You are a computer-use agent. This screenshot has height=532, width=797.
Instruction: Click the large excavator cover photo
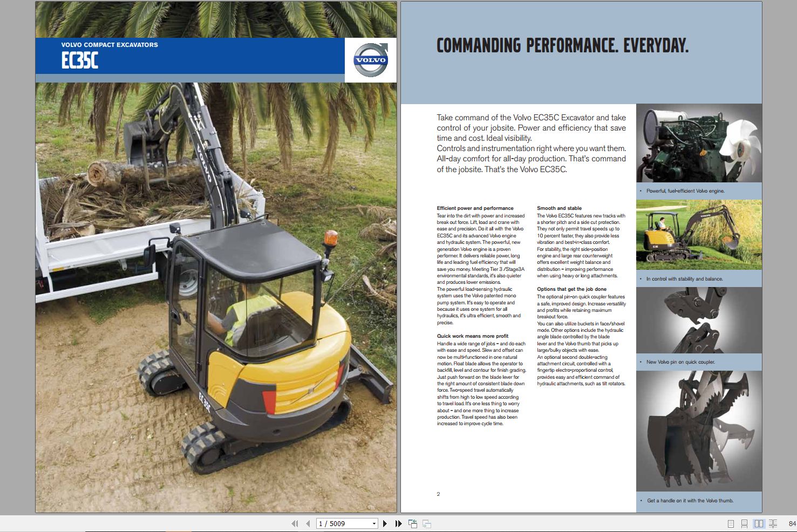[x=216, y=297]
